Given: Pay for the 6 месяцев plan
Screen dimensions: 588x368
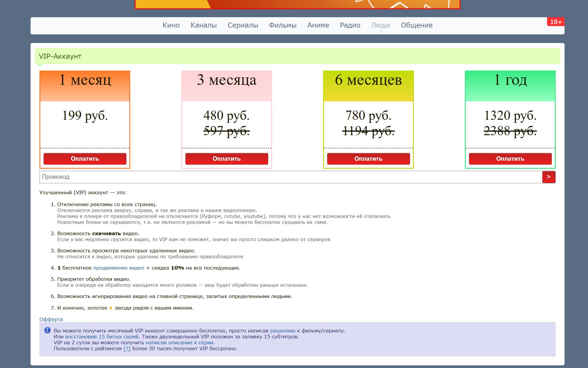Looking at the screenshot, I should pyautogui.click(x=368, y=159).
